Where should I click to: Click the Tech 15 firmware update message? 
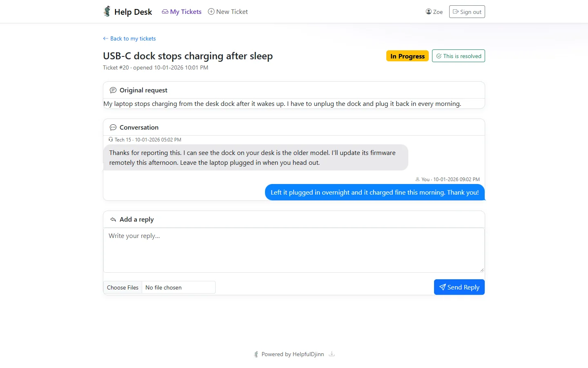coord(256,157)
